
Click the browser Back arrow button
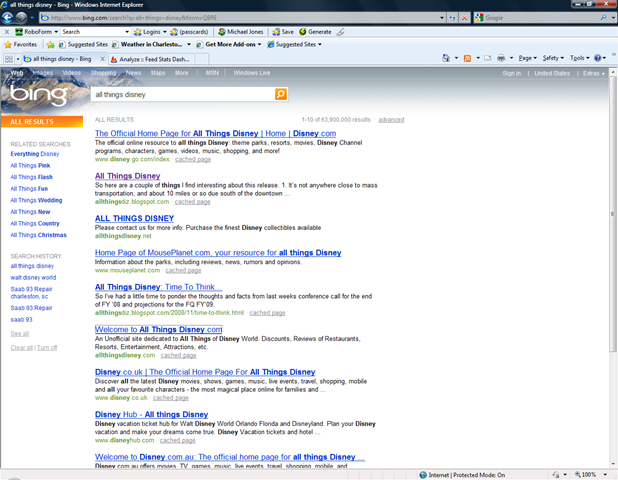[x=7, y=17]
